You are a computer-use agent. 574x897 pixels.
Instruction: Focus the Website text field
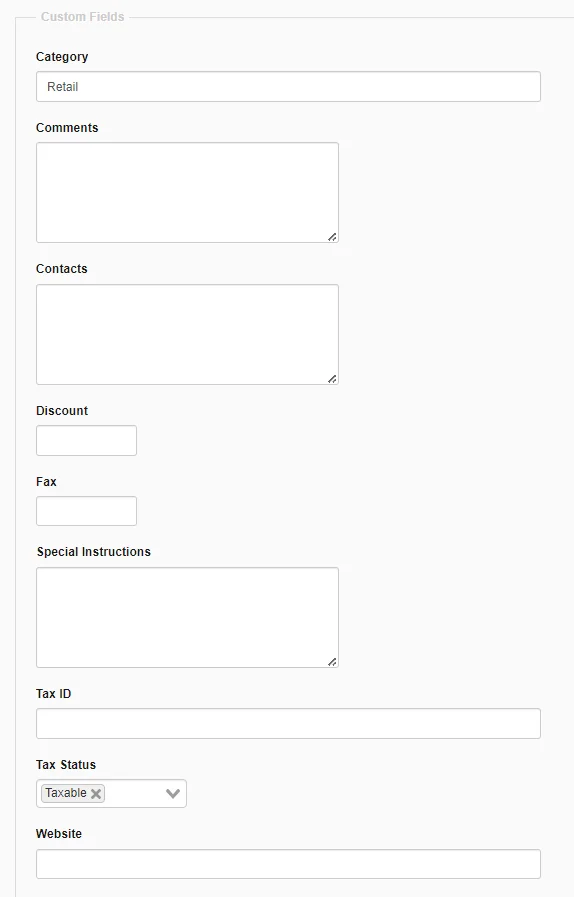288,864
